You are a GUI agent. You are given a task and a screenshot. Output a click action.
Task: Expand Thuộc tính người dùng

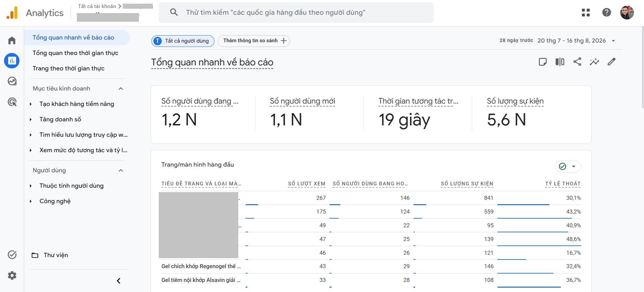click(x=31, y=186)
